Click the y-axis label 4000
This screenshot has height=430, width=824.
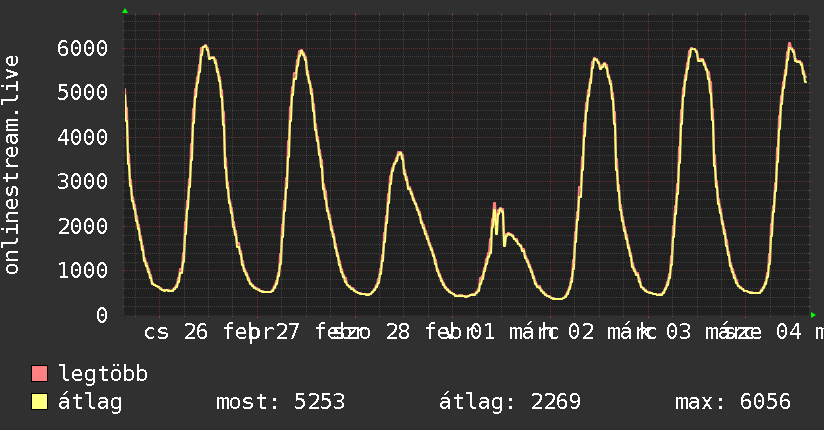click(x=83, y=137)
